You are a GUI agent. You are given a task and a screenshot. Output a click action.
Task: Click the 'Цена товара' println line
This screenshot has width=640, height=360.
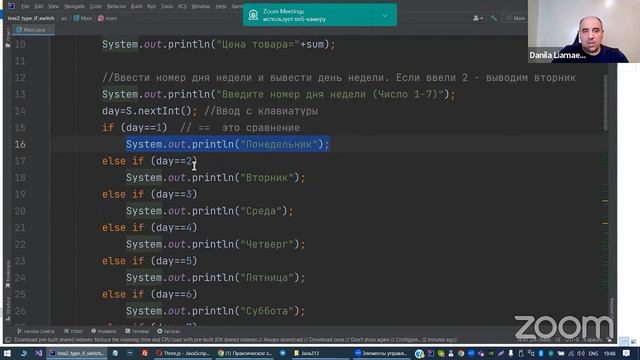click(x=218, y=44)
